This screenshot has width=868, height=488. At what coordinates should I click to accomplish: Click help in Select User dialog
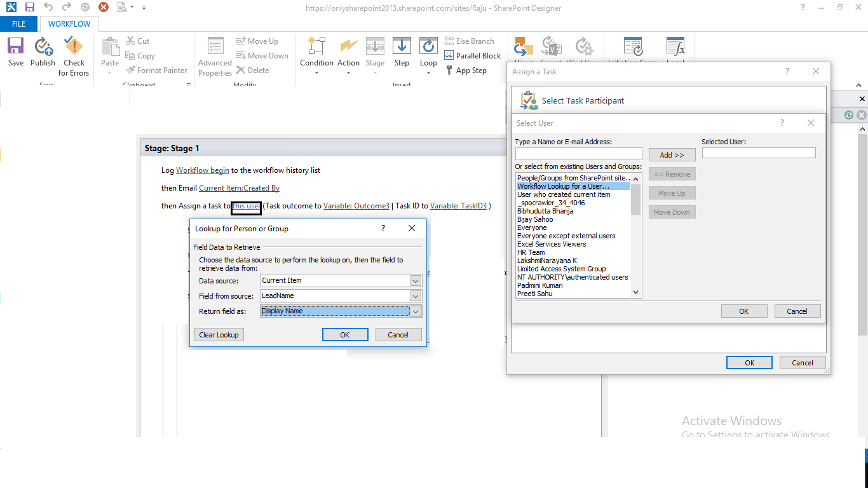click(x=782, y=123)
